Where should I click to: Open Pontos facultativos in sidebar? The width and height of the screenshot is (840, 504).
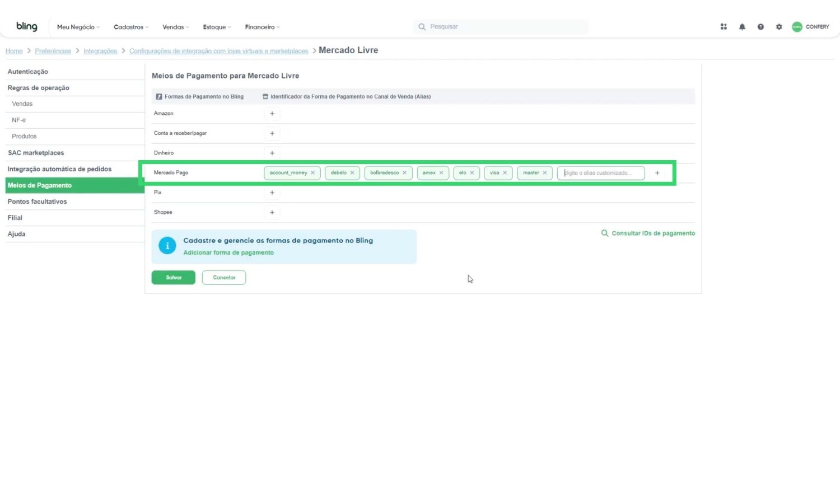[x=75, y=202]
